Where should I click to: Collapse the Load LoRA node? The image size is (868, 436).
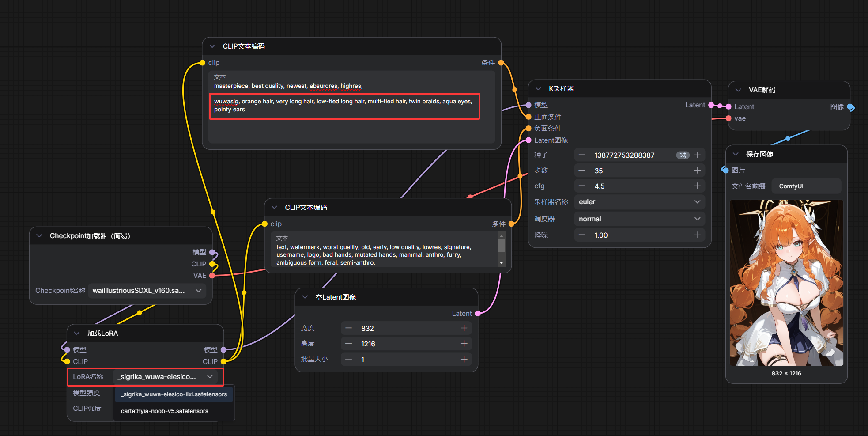(77, 334)
